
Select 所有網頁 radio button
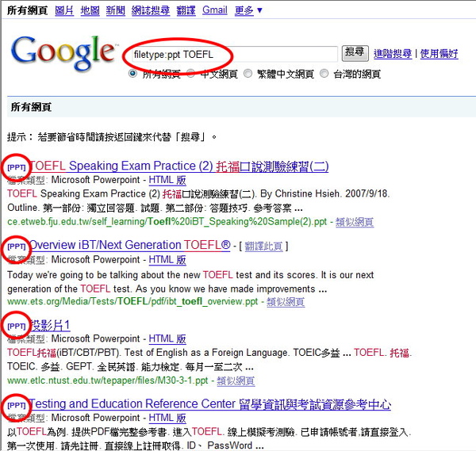click(x=132, y=74)
